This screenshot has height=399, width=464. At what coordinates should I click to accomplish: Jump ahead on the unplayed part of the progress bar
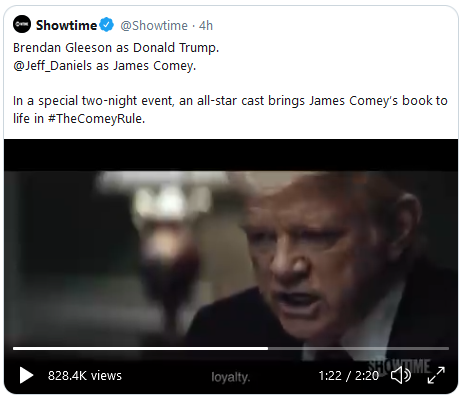pos(358,348)
